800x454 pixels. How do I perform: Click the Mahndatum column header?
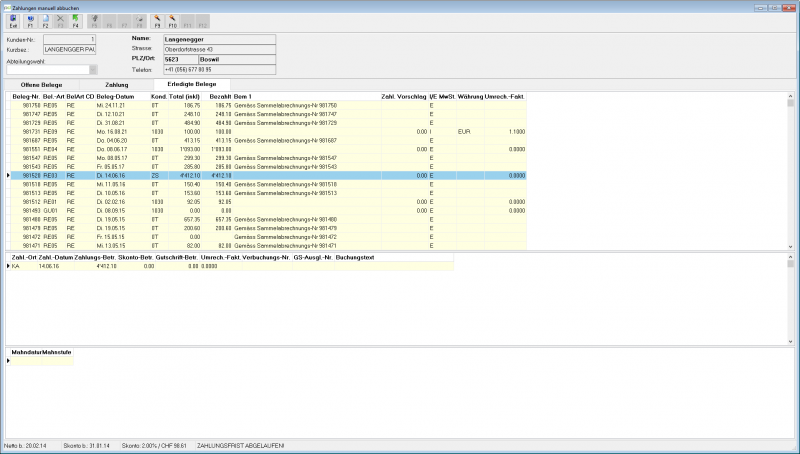(x=27, y=352)
